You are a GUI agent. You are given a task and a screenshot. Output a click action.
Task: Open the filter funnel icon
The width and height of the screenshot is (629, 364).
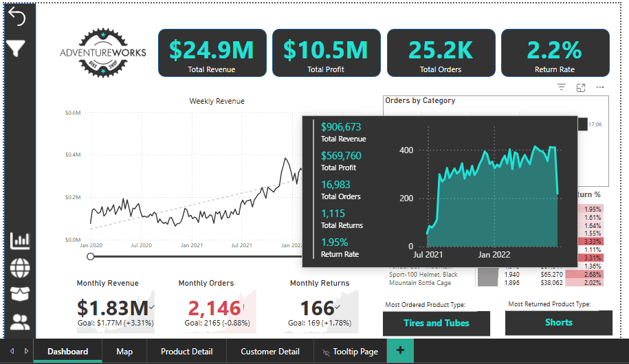pos(16,49)
